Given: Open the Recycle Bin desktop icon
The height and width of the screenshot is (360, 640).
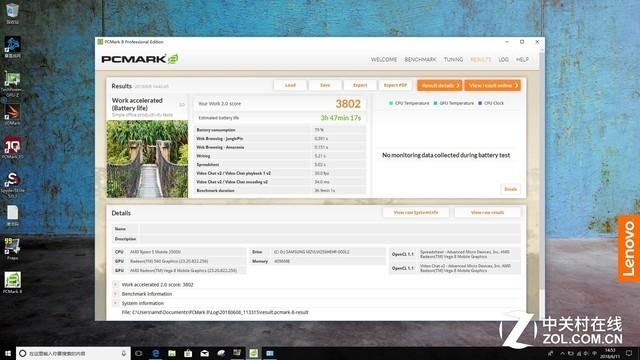Looking at the screenshot, I should [12, 12].
